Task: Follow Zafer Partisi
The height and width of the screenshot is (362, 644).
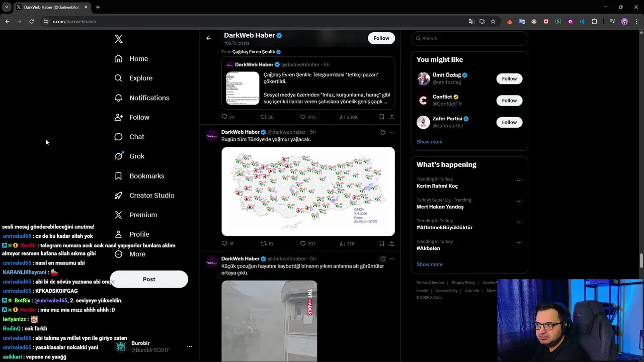Action: click(509, 122)
